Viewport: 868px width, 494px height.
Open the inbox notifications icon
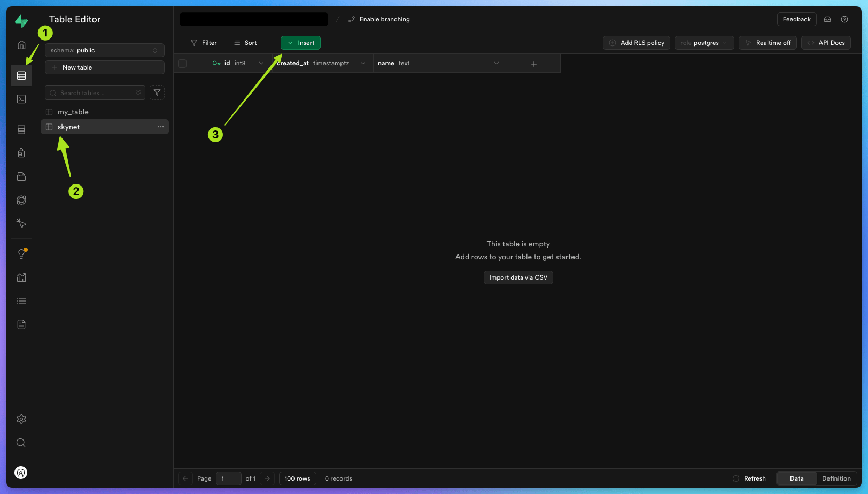[x=827, y=19]
